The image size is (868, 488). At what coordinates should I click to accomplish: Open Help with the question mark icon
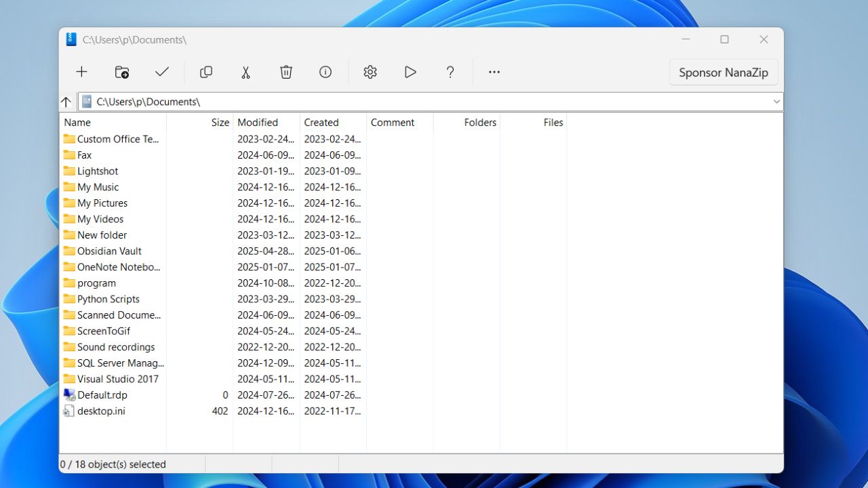pyautogui.click(x=450, y=72)
